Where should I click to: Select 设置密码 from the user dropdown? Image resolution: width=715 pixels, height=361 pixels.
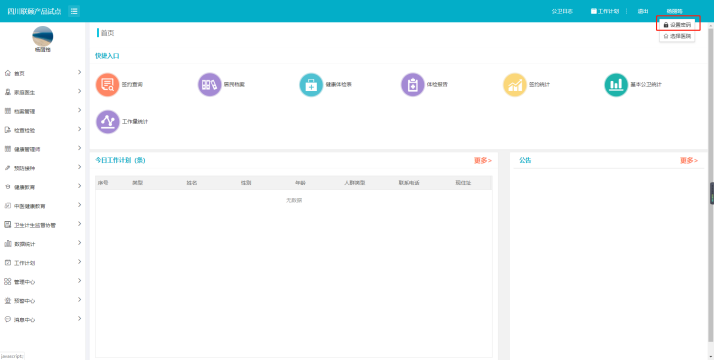(678, 25)
